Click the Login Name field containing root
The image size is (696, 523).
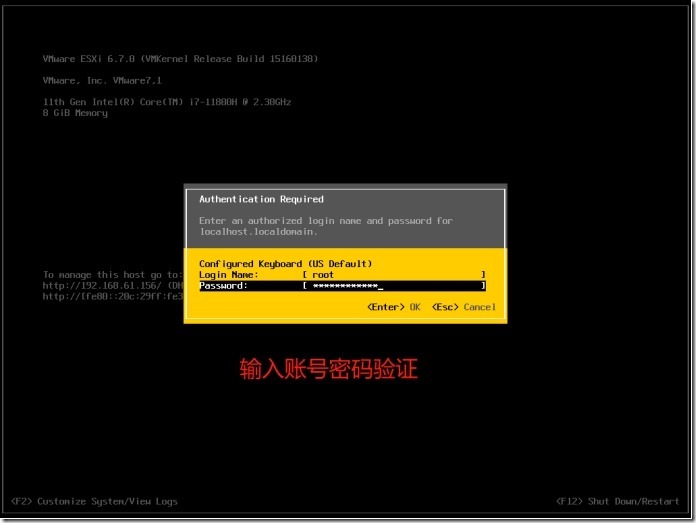point(394,274)
